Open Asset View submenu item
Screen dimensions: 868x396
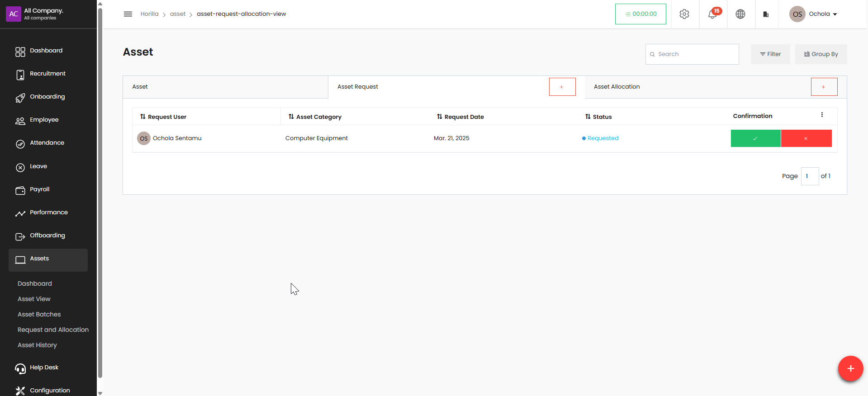[34, 299]
